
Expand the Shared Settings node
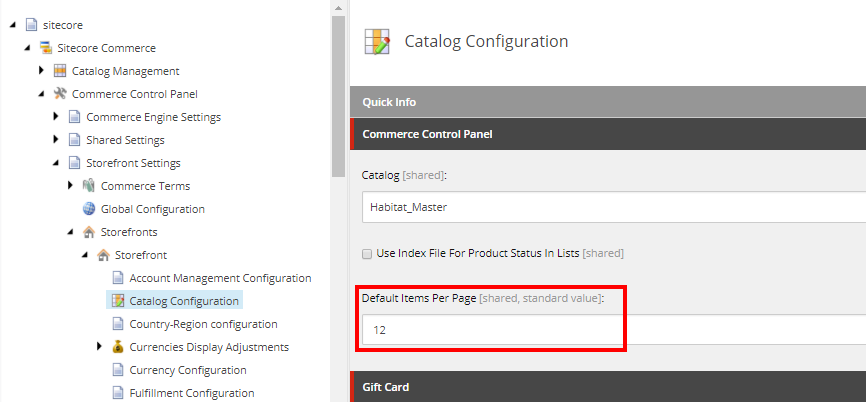[56, 140]
